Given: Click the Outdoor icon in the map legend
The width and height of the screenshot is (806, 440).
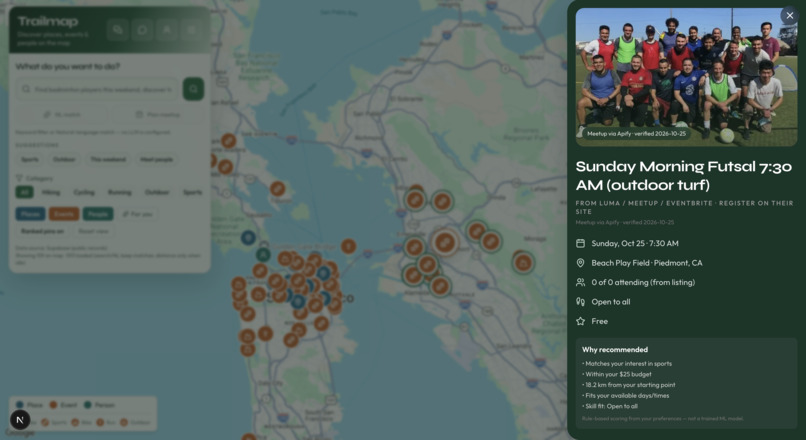Looking at the screenshot, I should [124, 423].
